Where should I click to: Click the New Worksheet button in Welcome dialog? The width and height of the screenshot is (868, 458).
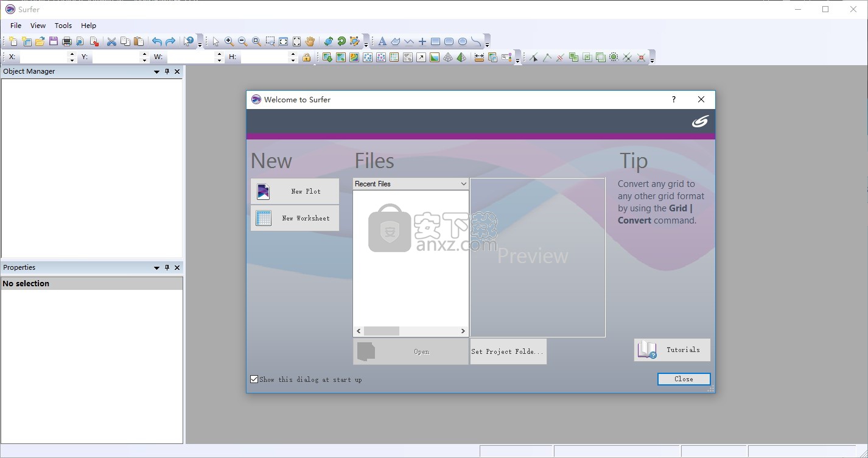click(295, 218)
